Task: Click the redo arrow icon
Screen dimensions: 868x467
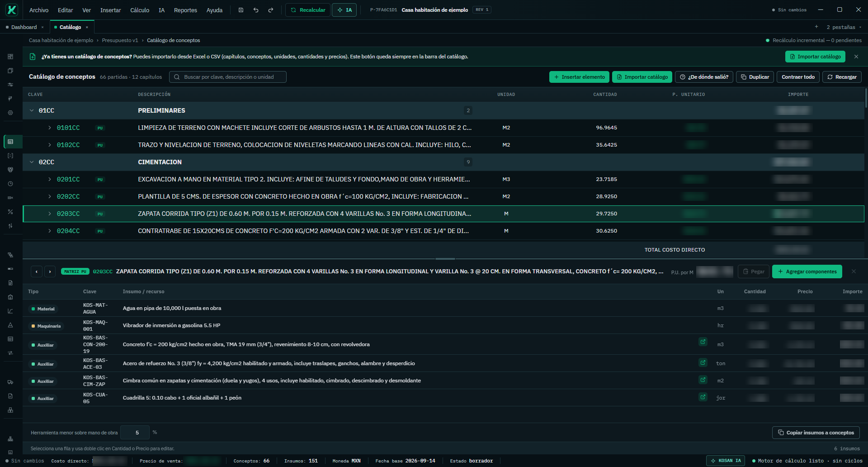Action: click(x=271, y=10)
